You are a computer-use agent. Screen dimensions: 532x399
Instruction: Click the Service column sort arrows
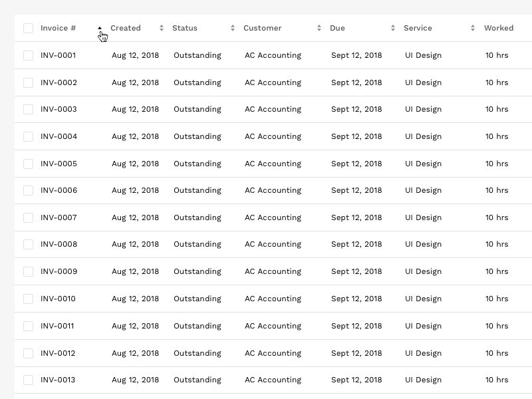tap(473, 28)
